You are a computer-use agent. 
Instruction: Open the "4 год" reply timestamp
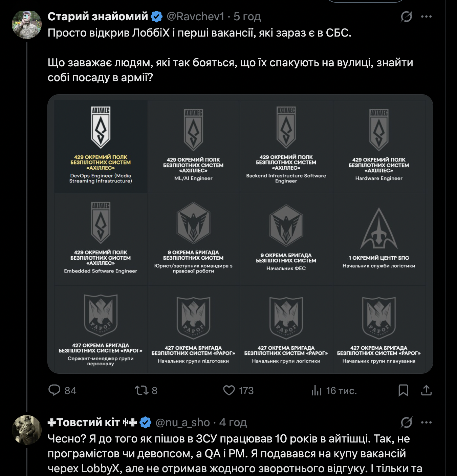[x=233, y=422]
